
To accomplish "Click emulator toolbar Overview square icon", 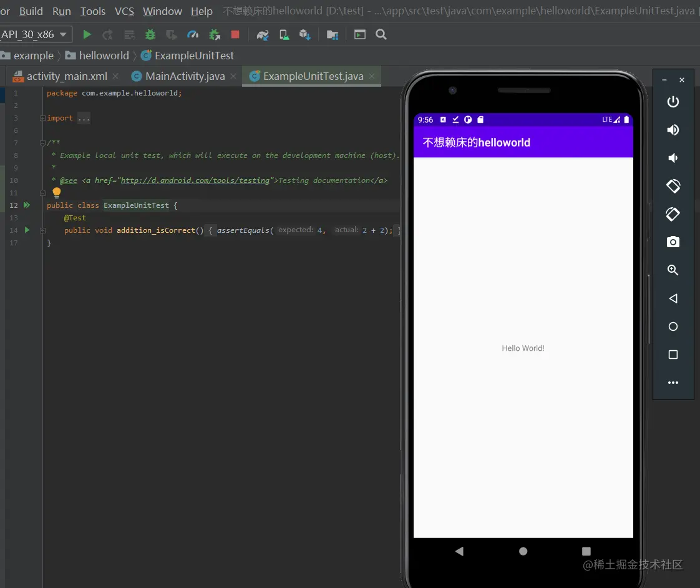I will pyautogui.click(x=673, y=355).
